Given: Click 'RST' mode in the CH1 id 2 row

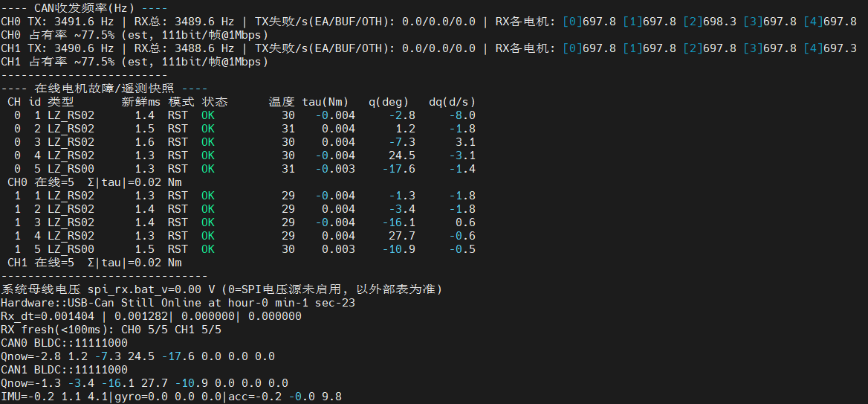Looking at the screenshot, I should click(178, 209).
